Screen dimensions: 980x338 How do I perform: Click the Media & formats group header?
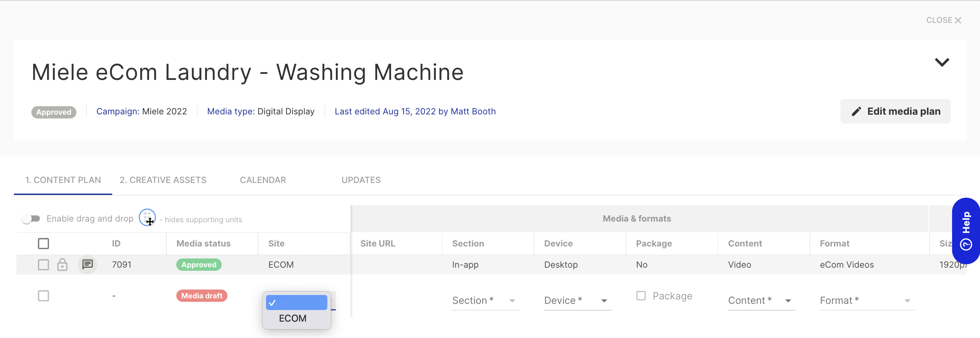637,219
